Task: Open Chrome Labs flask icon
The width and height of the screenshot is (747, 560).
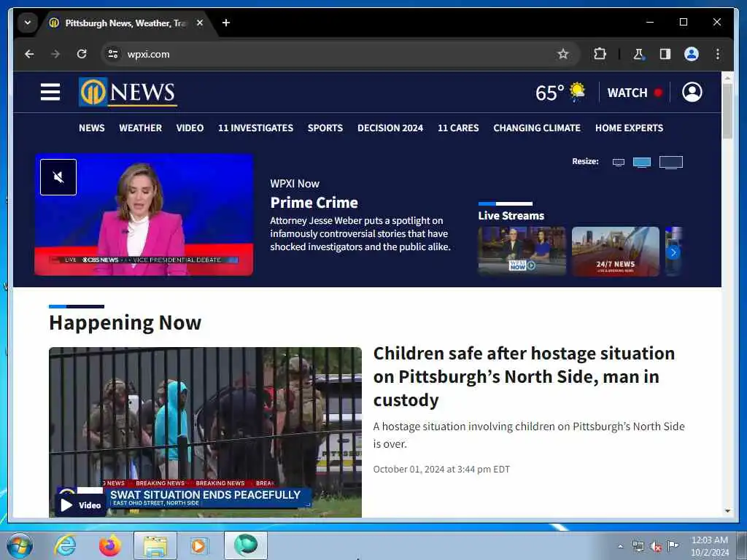Action: point(638,54)
